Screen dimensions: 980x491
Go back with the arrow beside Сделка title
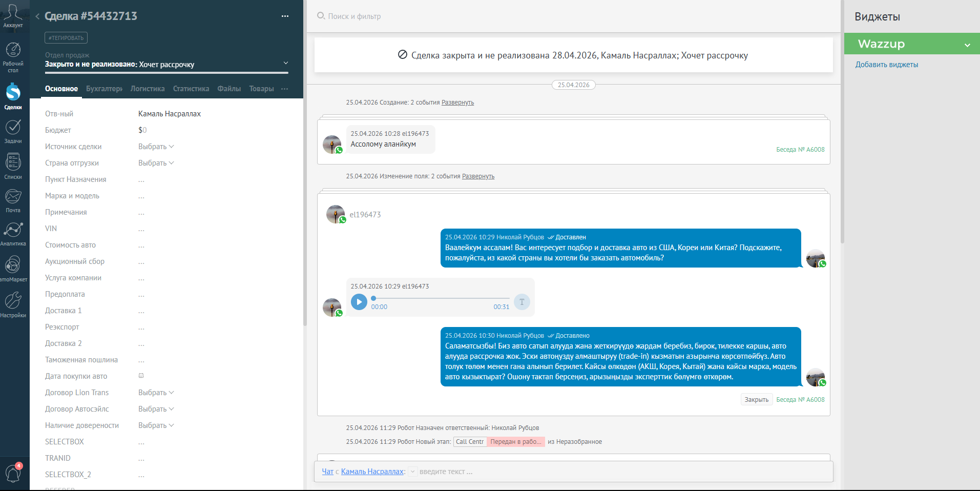click(x=37, y=16)
